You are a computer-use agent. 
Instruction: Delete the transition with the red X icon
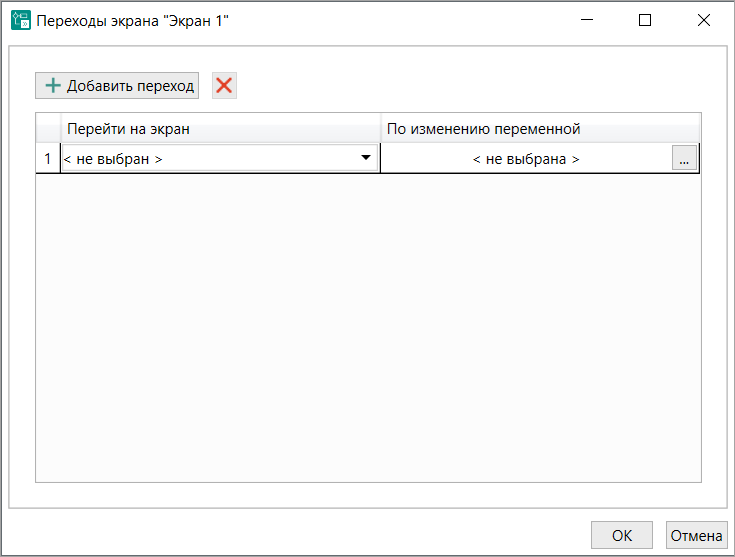[x=224, y=86]
